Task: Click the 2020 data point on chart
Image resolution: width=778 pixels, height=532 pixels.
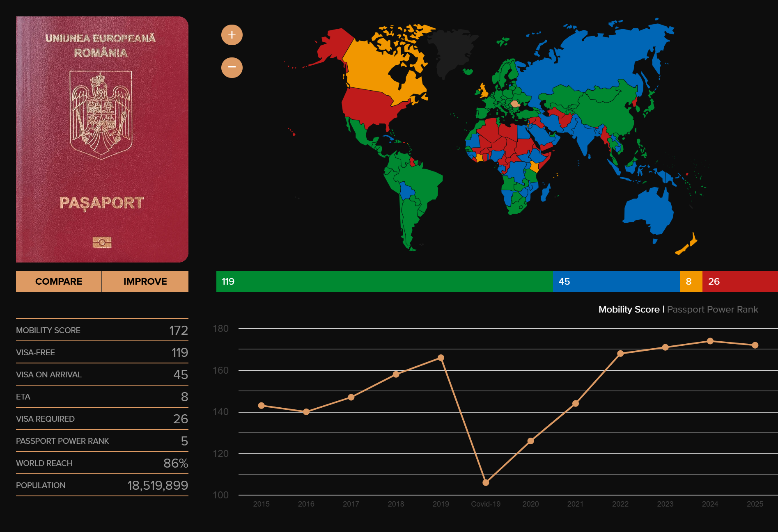Action: pos(531,441)
